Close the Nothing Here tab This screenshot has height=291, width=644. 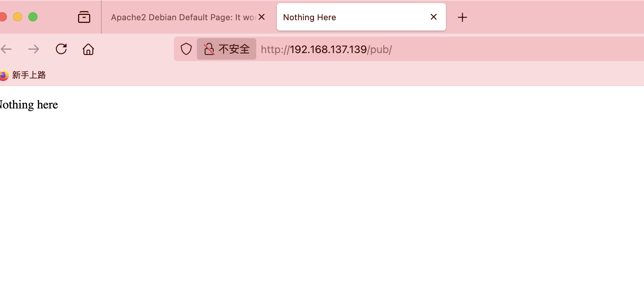pos(434,17)
